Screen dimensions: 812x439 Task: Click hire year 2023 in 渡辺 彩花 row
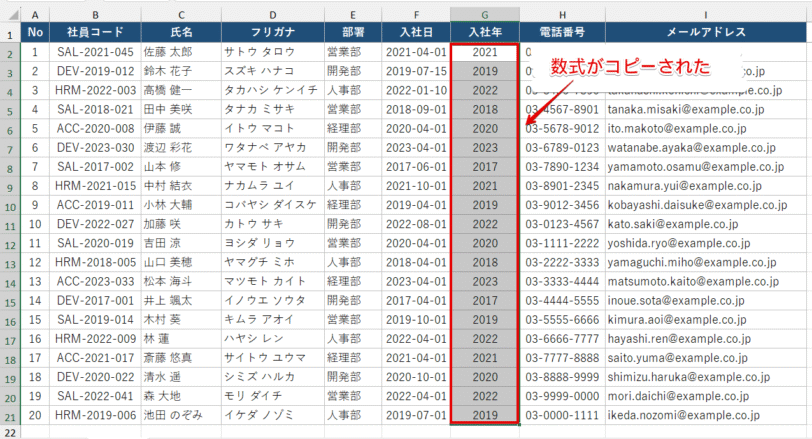[x=485, y=148]
